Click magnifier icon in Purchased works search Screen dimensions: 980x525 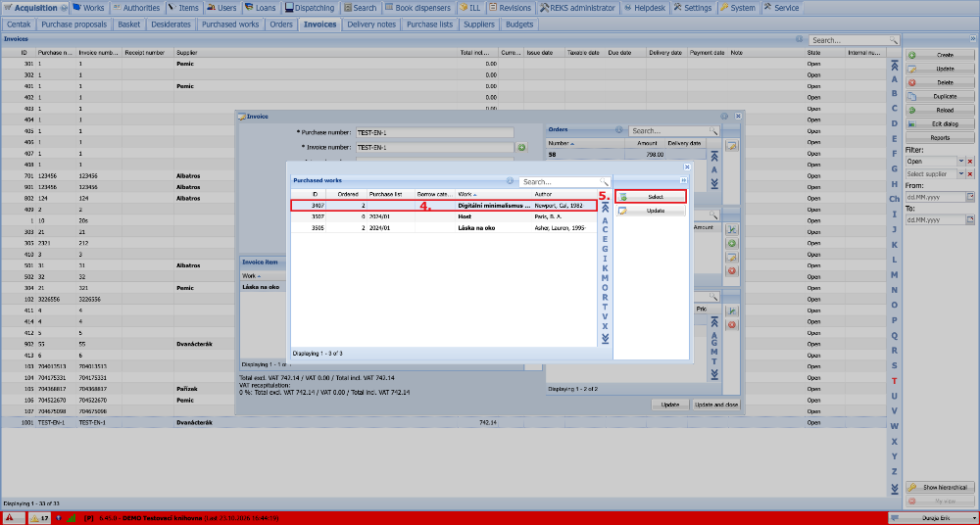(x=604, y=182)
